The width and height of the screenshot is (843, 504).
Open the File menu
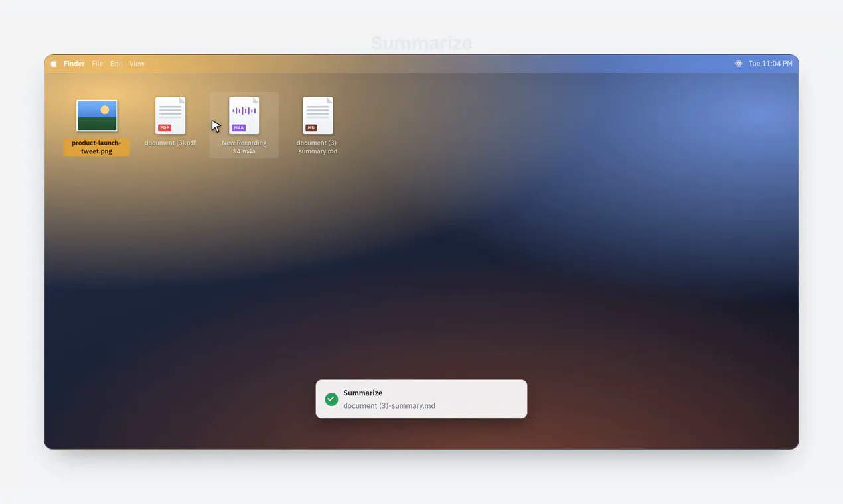[x=97, y=64]
